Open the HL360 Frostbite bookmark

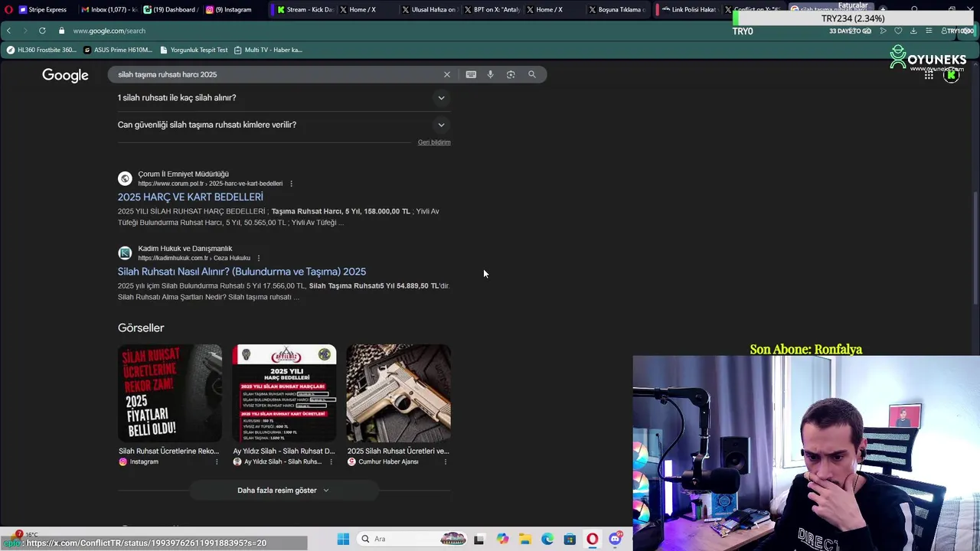click(x=41, y=50)
